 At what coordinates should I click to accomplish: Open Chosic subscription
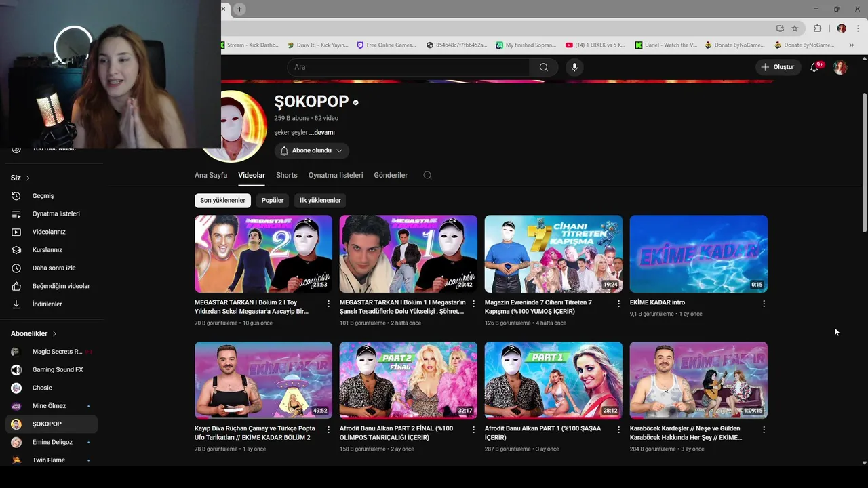click(x=52, y=388)
